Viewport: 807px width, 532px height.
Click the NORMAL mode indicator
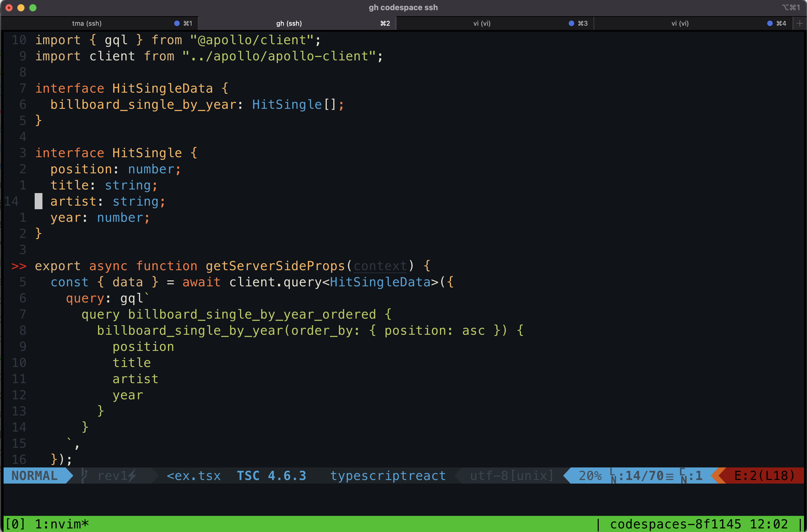[35, 475]
